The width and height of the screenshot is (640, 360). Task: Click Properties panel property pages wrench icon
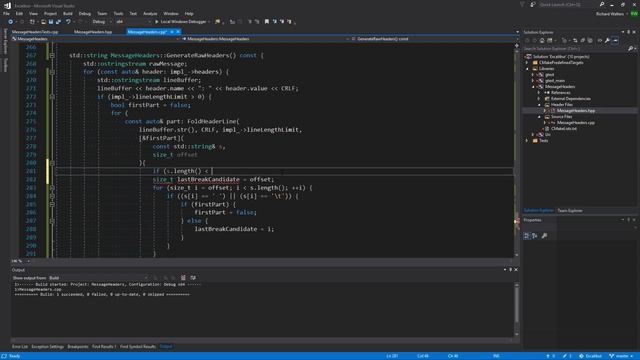coord(544,236)
